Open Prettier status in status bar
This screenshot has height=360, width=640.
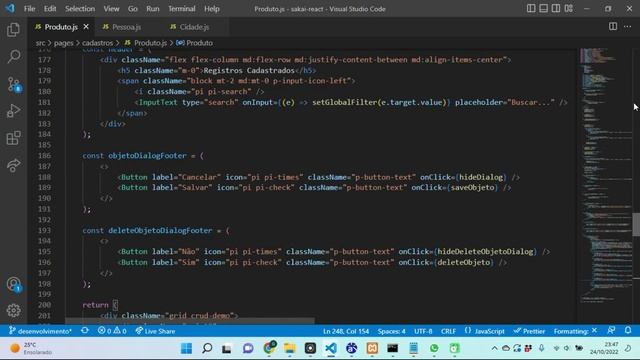[529, 331]
